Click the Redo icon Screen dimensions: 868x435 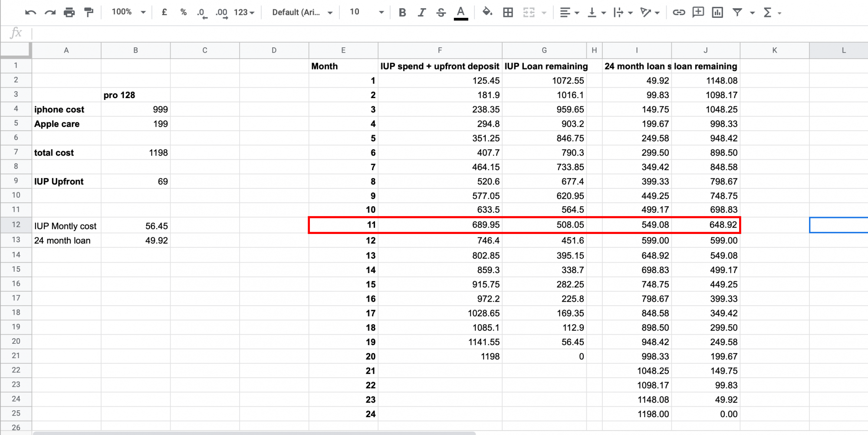(x=50, y=13)
